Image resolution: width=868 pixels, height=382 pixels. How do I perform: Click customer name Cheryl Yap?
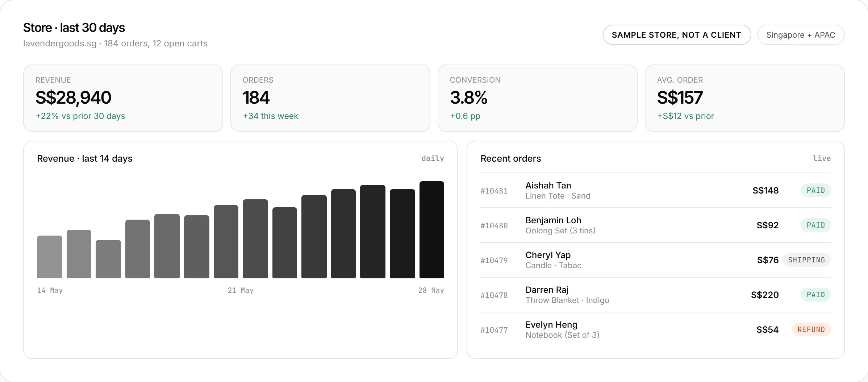click(548, 255)
